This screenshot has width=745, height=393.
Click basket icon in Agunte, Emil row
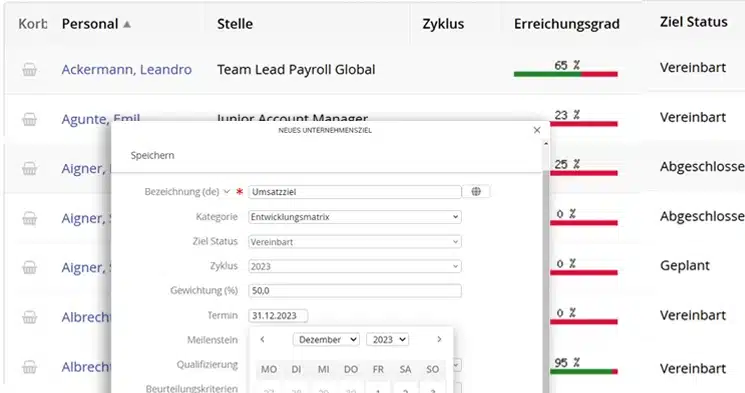(x=29, y=119)
